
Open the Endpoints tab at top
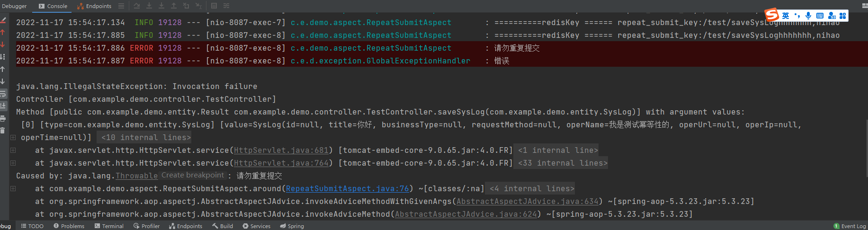tap(94, 6)
